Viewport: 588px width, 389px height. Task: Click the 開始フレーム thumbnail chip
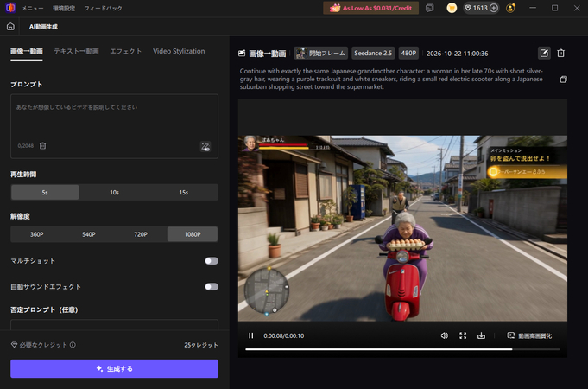(321, 54)
